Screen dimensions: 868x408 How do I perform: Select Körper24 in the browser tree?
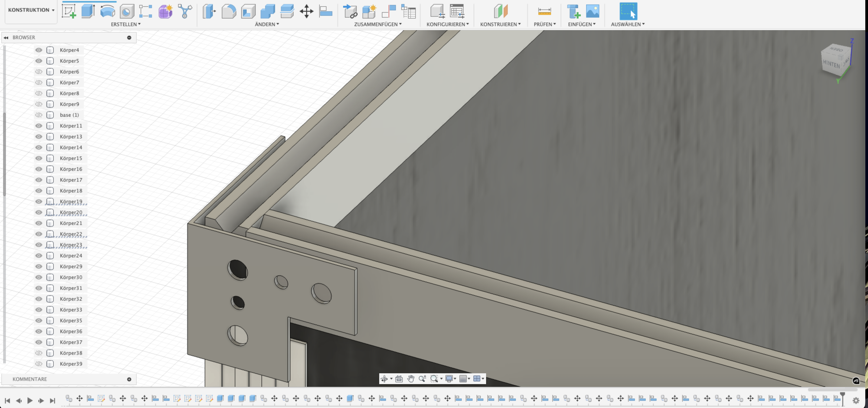point(71,255)
